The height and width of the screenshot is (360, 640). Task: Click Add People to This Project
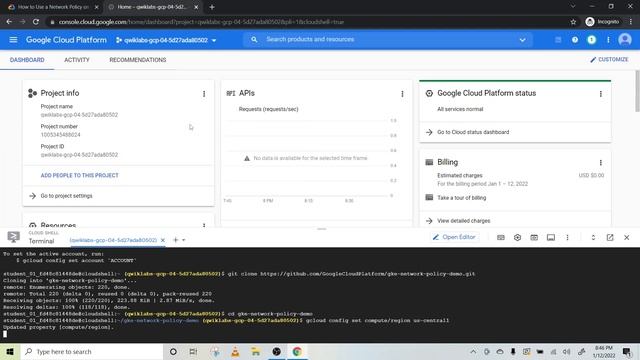click(80, 175)
